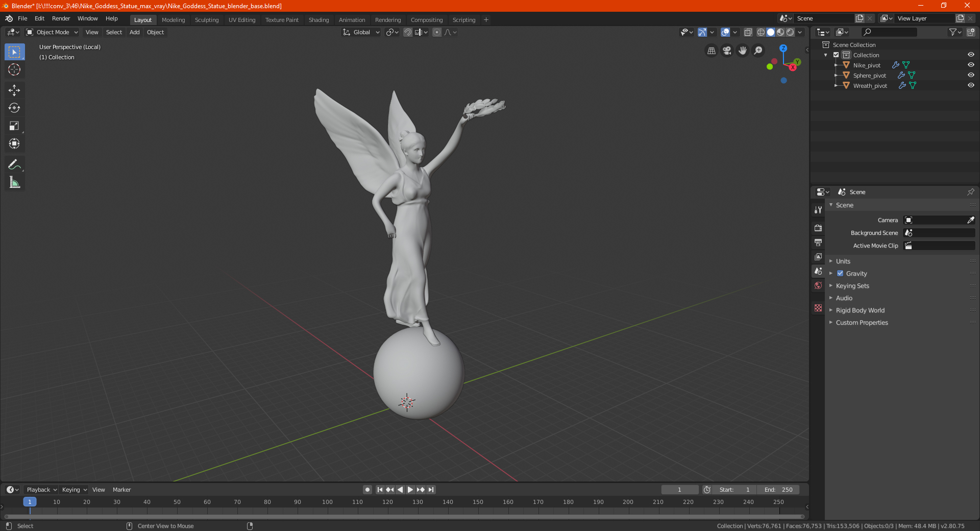The width and height of the screenshot is (980, 531).
Task: Click the zoom view magnifier icon
Action: click(758, 51)
